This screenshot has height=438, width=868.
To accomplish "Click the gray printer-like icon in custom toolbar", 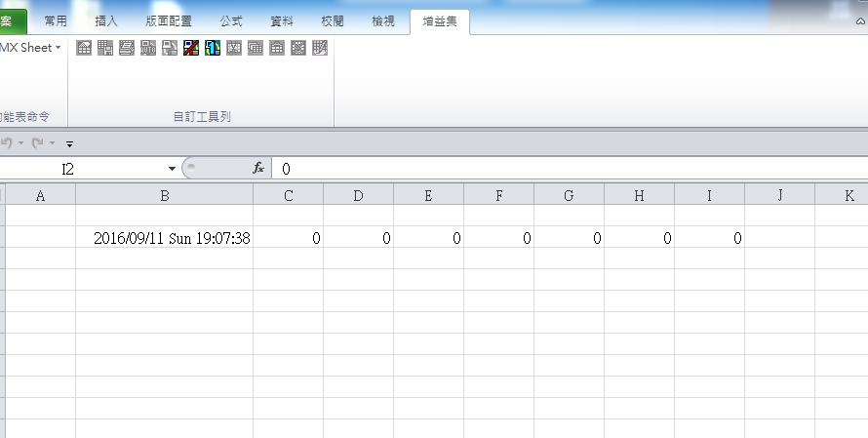I will click(x=127, y=48).
